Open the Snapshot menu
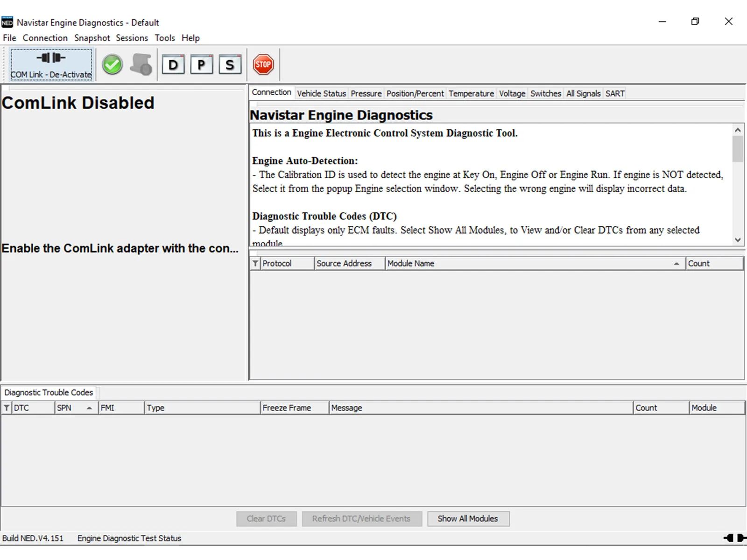This screenshot has height=560, width=747. point(92,38)
